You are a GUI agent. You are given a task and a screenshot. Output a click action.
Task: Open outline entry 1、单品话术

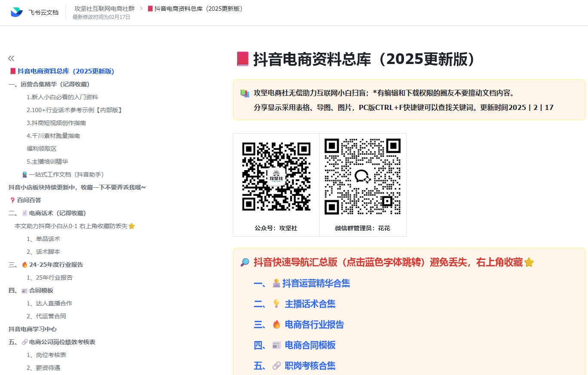[x=43, y=239]
